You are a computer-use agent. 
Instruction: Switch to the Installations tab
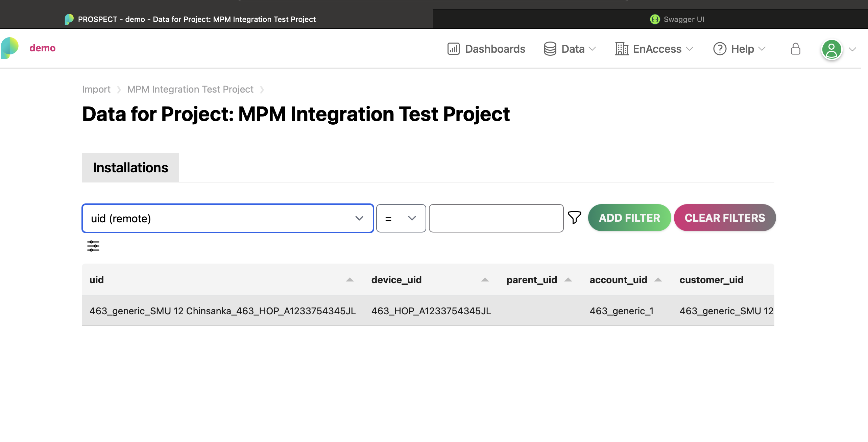[x=130, y=167]
